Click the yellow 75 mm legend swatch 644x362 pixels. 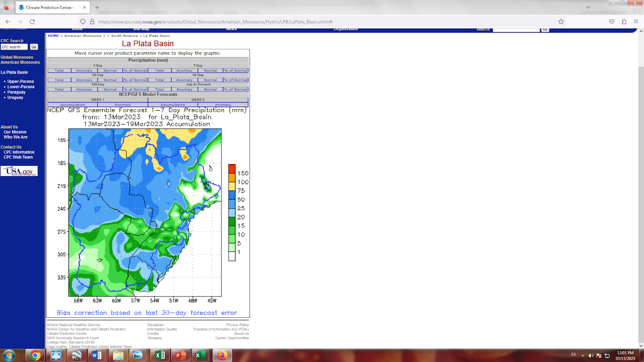[x=232, y=186]
